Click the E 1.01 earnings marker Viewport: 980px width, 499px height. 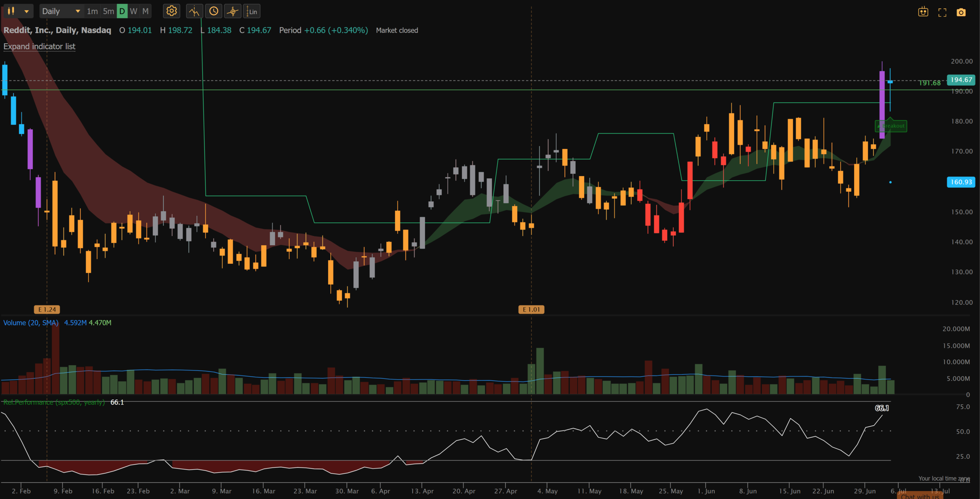click(531, 309)
